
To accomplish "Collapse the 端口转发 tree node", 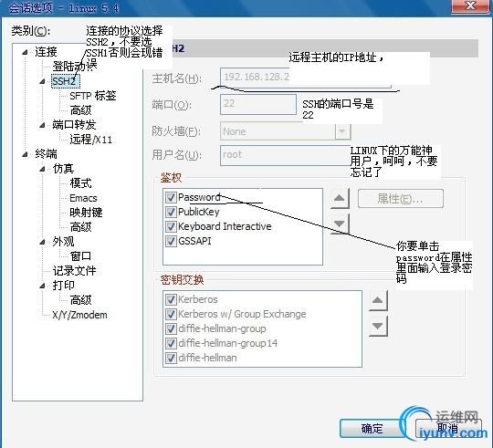I will point(42,125).
